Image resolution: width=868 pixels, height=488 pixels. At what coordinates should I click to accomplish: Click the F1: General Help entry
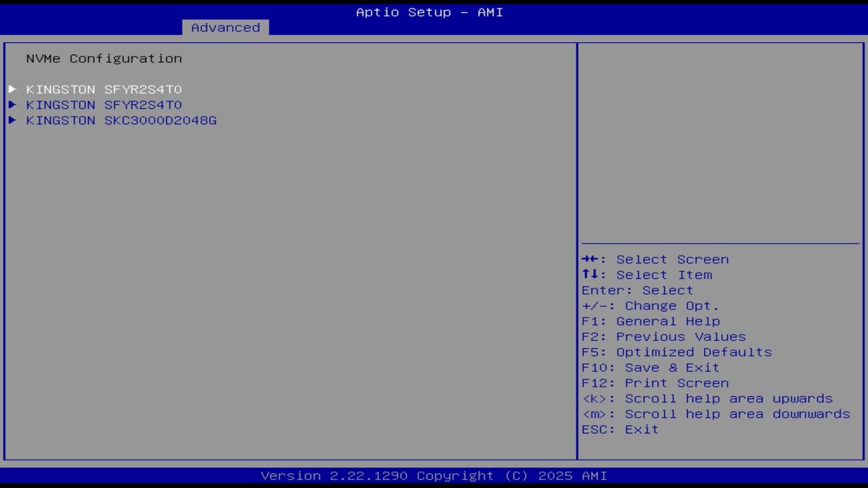(x=650, y=321)
